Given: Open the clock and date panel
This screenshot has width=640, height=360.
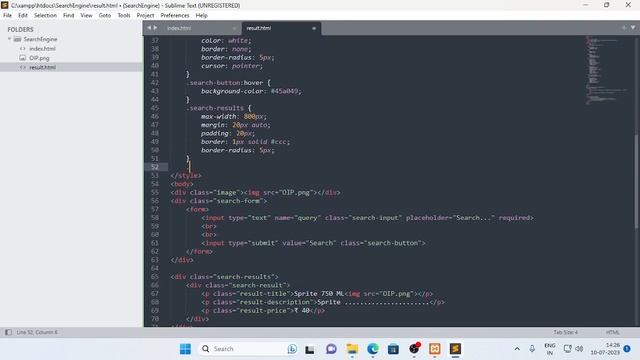Looking at the screenshot, I should (x=605, y=349).
